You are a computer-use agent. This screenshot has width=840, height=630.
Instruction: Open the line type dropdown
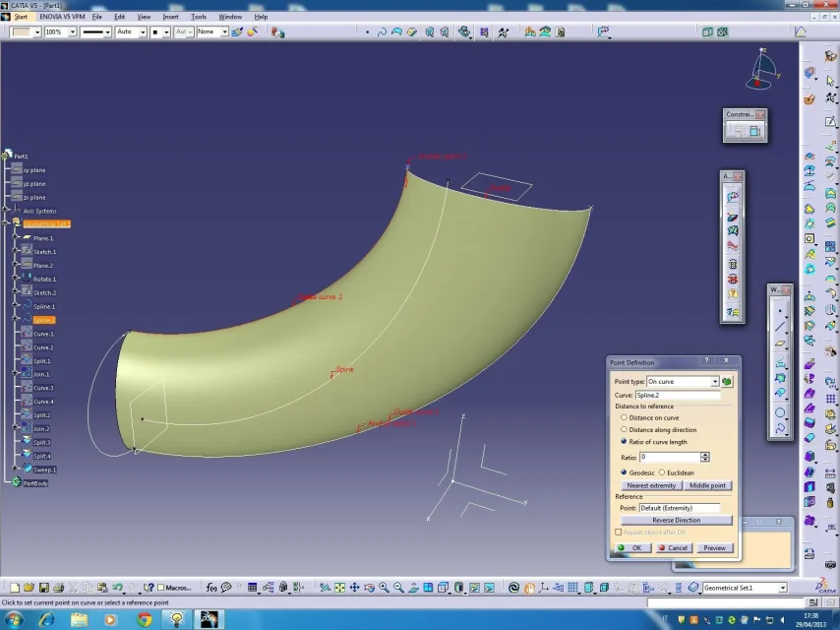pos(107,32)
